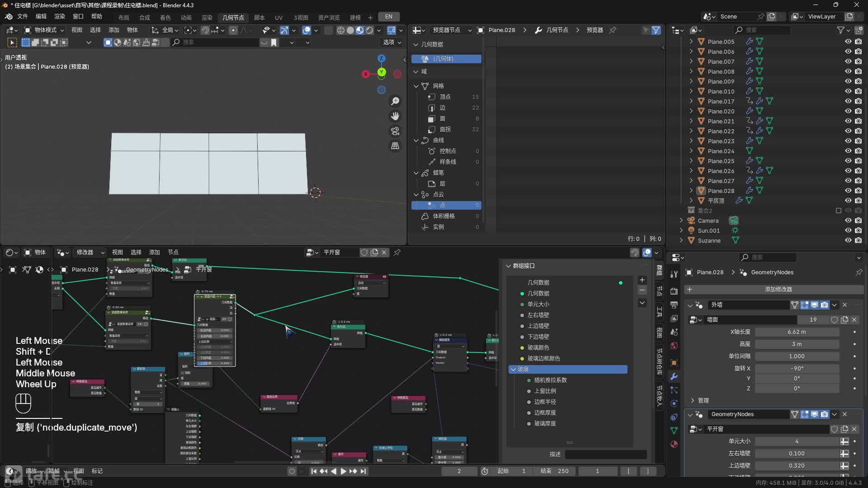Toggle camera view gizmo in viewport
Viewport: 868px width, 488px height.
[395, 131]
